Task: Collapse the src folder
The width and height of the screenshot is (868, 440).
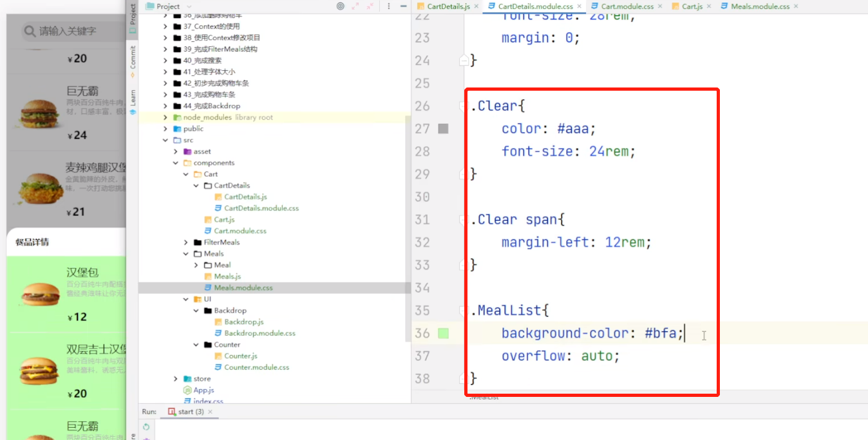Action: pyautogui.click(x=165, y=140)
